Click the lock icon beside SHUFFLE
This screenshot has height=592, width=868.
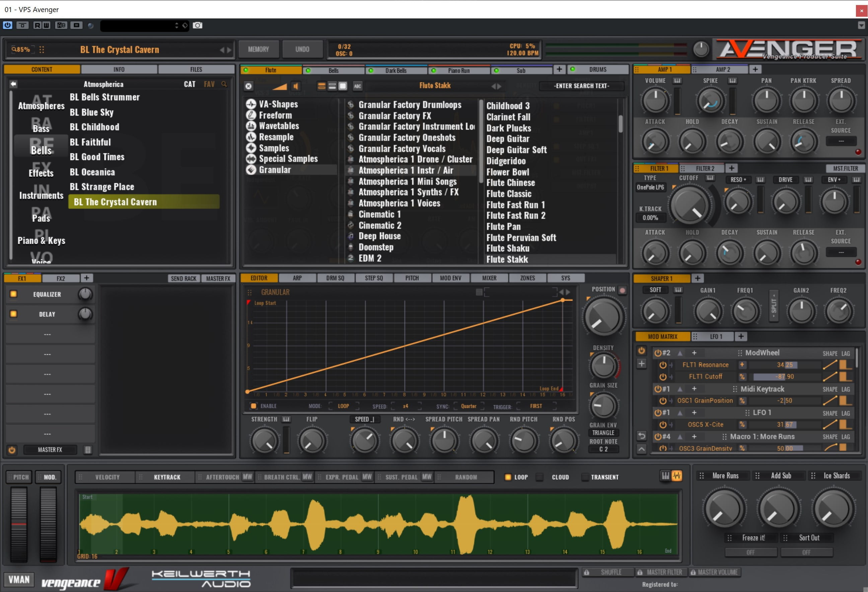pos(587,572)
